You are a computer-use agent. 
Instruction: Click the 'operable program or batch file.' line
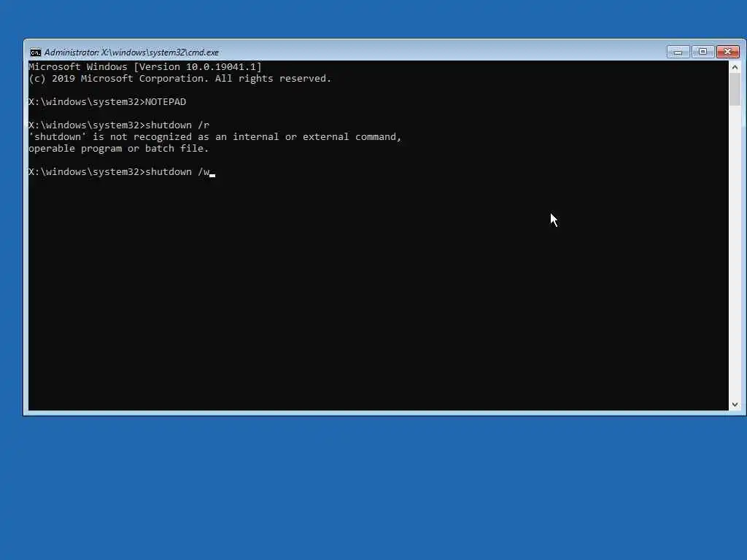coord(119,149)
